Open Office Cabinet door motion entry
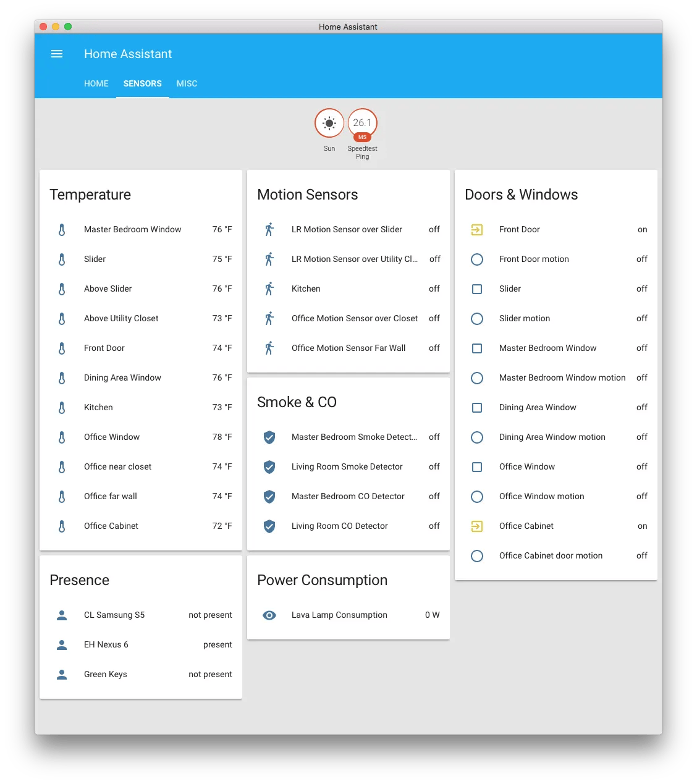 [556, 555]
